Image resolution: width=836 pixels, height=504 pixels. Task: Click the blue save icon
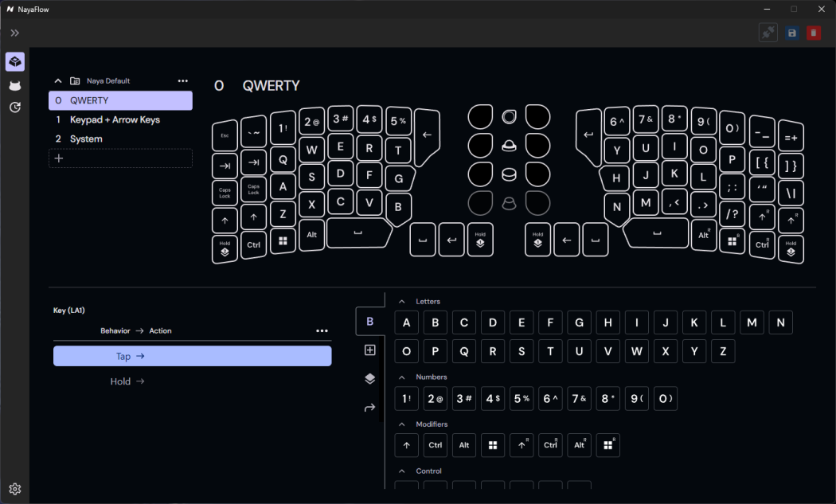(791, 33)
